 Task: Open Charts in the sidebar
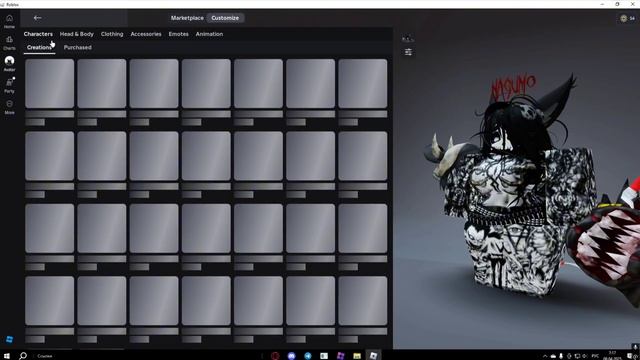pyautogui.click(x=9, y=43)
